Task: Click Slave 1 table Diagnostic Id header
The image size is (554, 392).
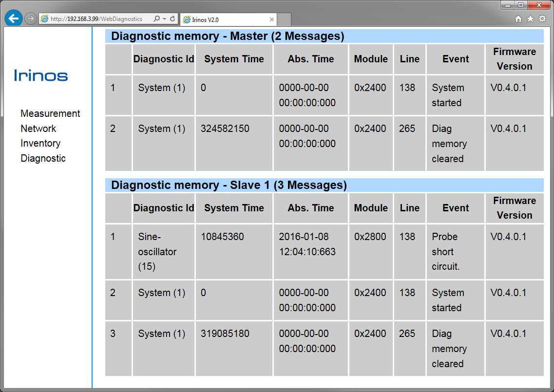Action: click(x=164, y=208)
